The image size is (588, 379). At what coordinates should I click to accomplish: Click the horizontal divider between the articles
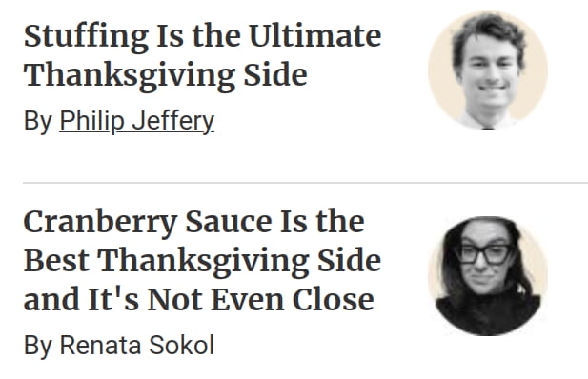point(305,183)
